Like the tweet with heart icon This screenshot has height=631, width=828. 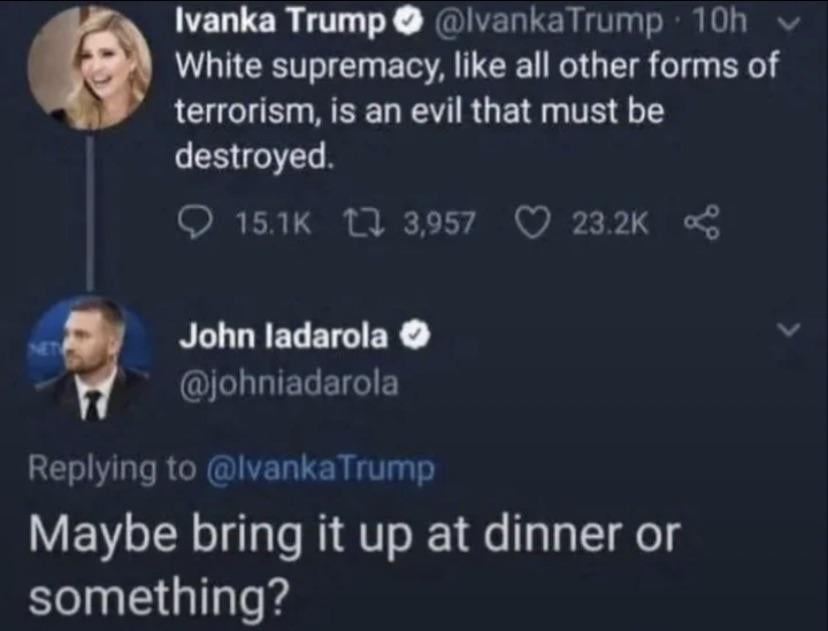click(532, 224)
